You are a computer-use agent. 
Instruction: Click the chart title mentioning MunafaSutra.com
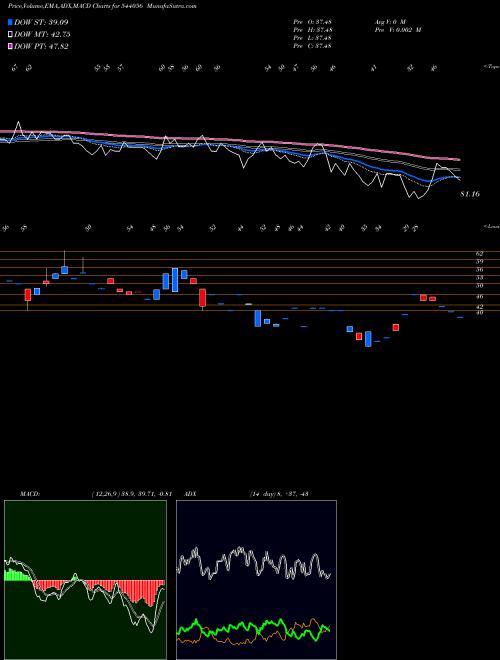[x=102, y=6]
